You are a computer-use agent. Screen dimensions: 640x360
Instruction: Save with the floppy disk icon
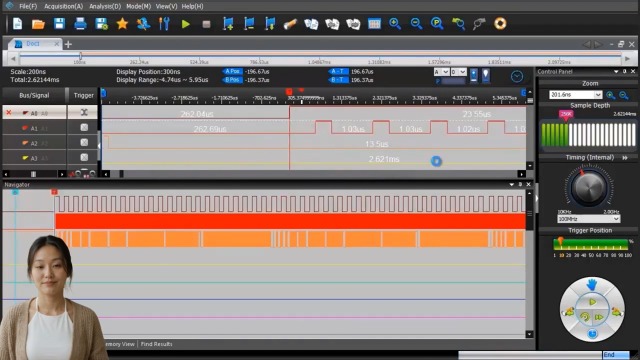(59, 24)
